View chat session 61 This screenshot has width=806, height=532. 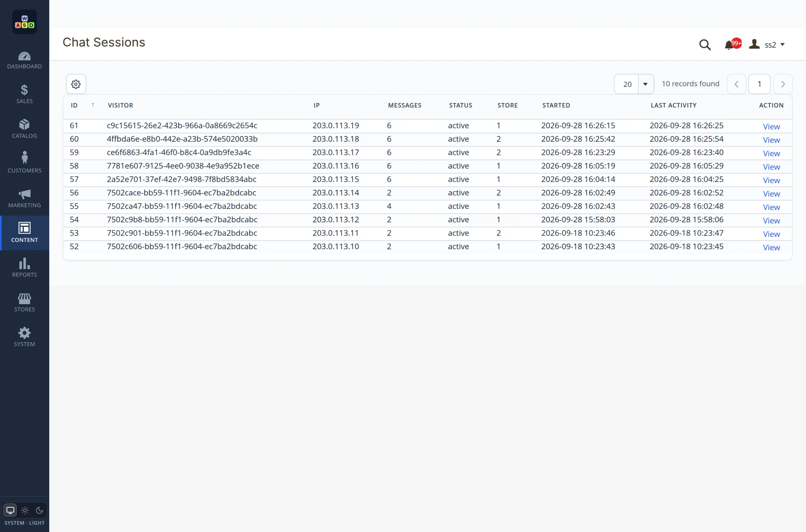click(771, 126)
